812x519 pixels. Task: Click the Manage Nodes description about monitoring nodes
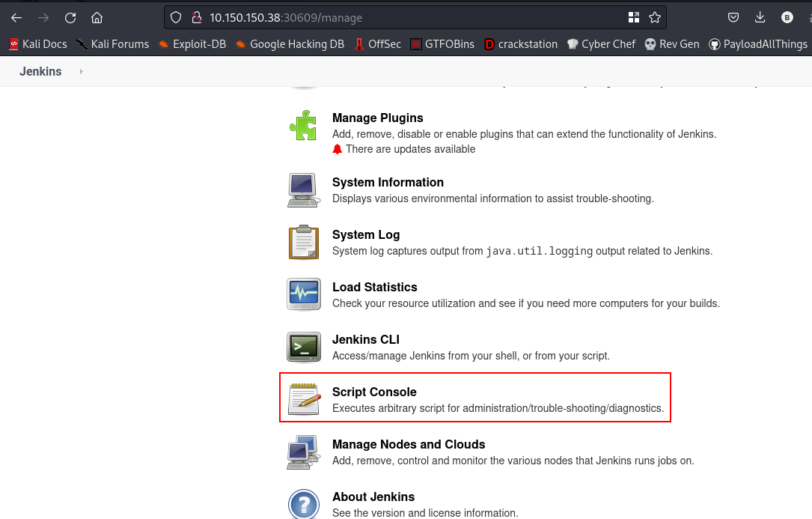513,461
